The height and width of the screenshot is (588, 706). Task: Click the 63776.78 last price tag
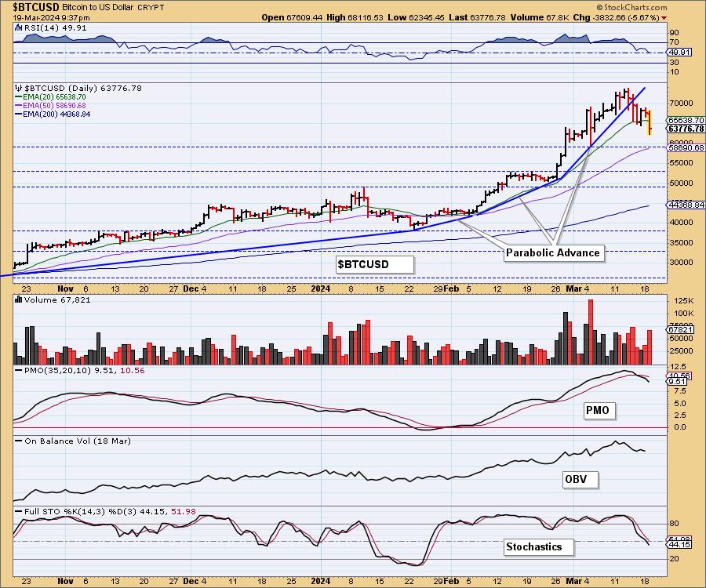tap(686, 129)
